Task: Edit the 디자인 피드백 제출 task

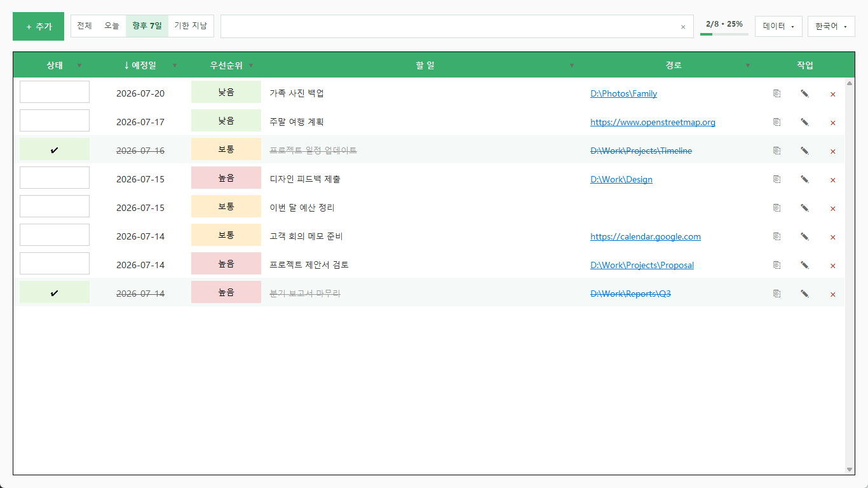Action: tap(804, 179)
